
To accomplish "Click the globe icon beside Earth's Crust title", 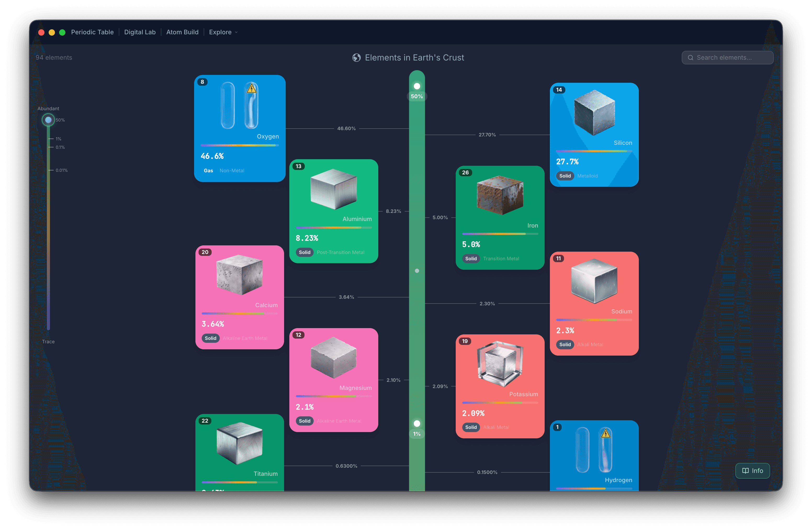I will [357, 58].
